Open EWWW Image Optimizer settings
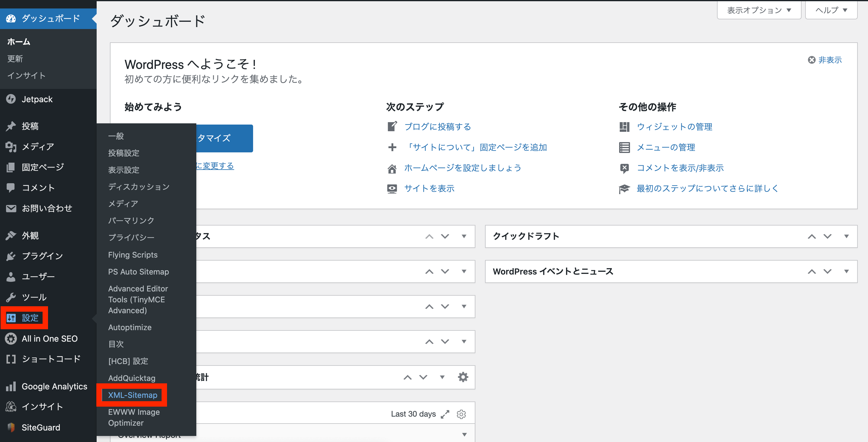 pos(134,418)
